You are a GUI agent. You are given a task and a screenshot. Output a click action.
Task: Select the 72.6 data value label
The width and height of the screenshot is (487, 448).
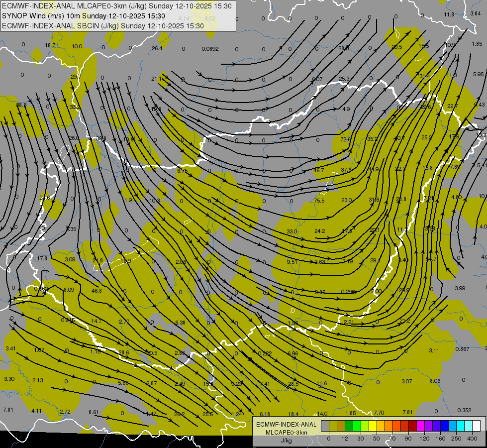click(345, 139)
